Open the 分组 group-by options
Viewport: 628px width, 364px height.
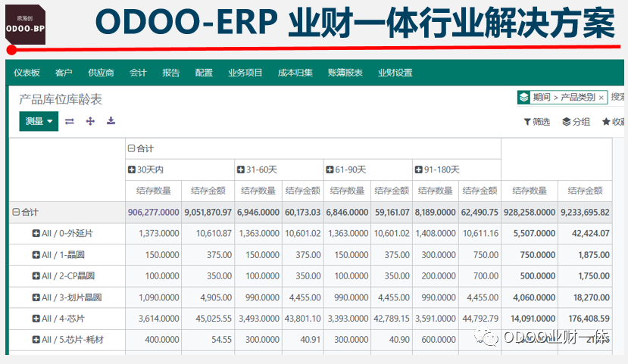pyautogui.click(x=576, y=122)
